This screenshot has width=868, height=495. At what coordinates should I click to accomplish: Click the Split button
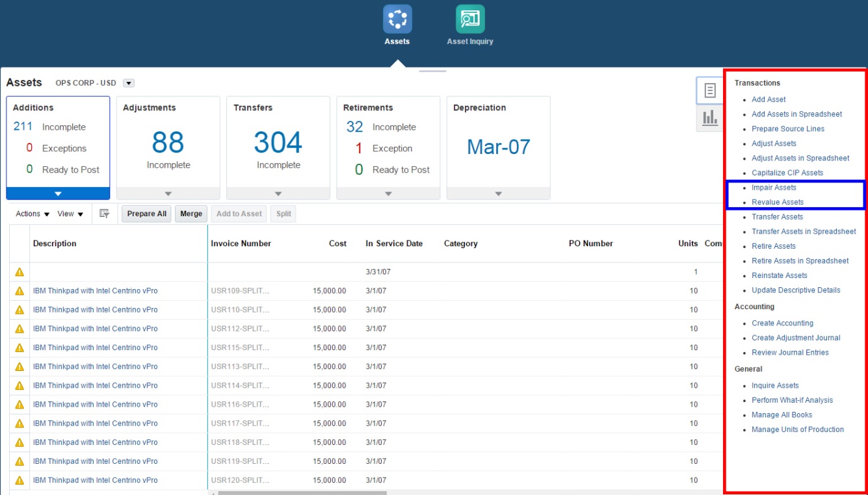click(x=283, y=214)
